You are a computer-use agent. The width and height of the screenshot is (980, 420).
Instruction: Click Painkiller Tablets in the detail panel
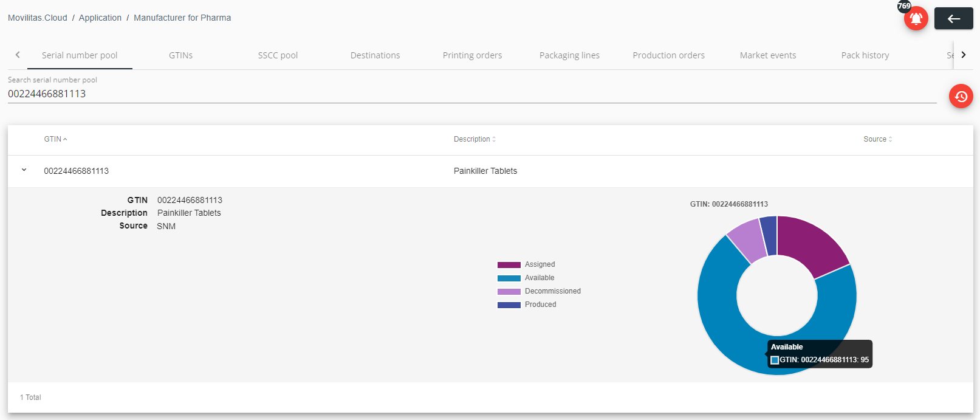189,213
